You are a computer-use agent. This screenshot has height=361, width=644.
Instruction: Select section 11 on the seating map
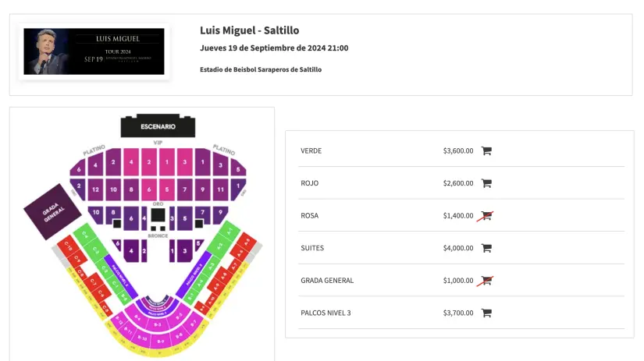[220, 189]
